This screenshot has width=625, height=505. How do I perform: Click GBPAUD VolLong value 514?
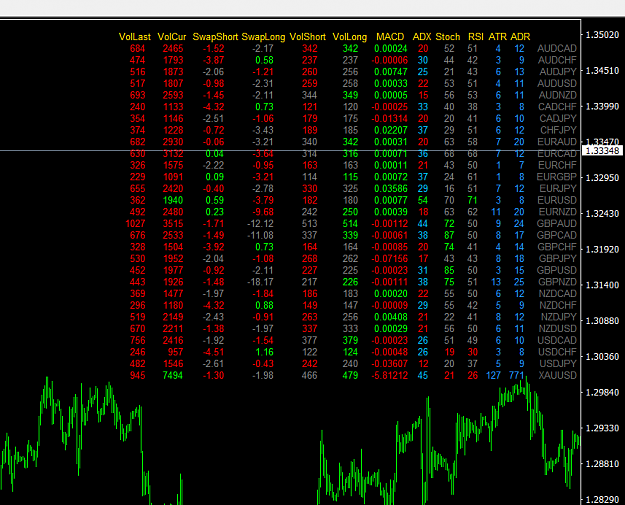point(350,224)
